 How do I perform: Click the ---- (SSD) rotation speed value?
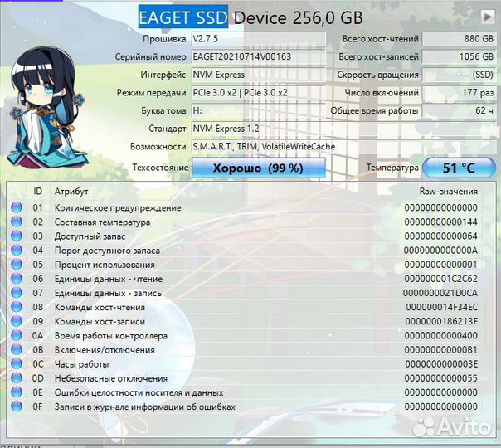[x=459, y=75]
